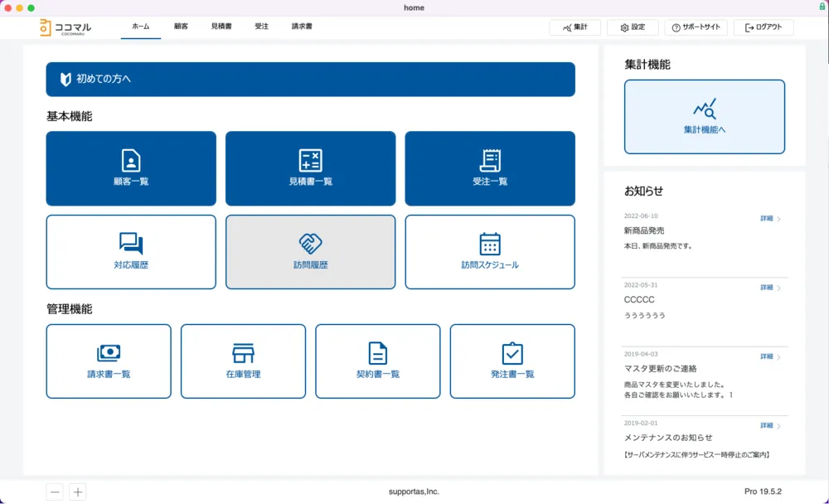Click the ログアウト logout button

coord(763,27)
